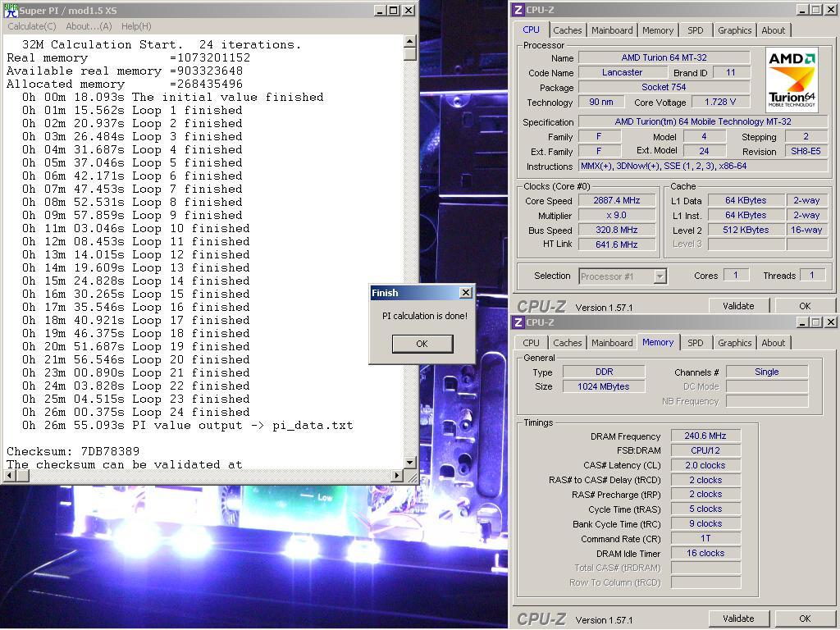
Task: Click Super PI vertical scrollbar up arrow
Action: pyautogui.click(x=409, y=41)
